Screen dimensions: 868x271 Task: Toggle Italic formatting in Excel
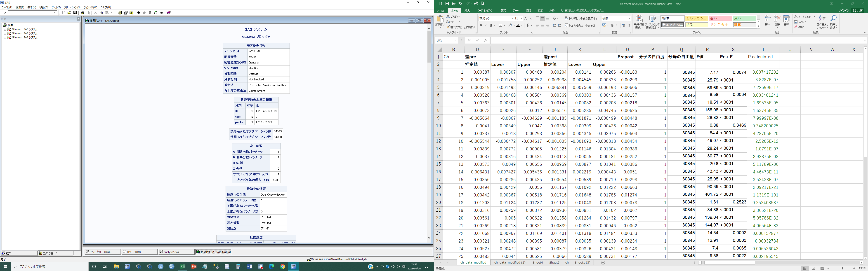[486, 26]
